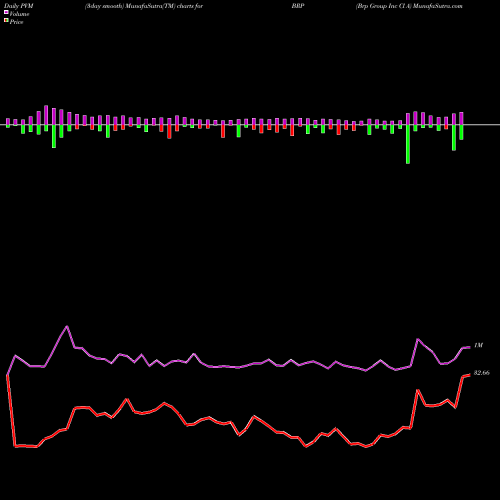Click the '82.66' price value label
This screenshot has height=500, width=500.
coord(482,373)
